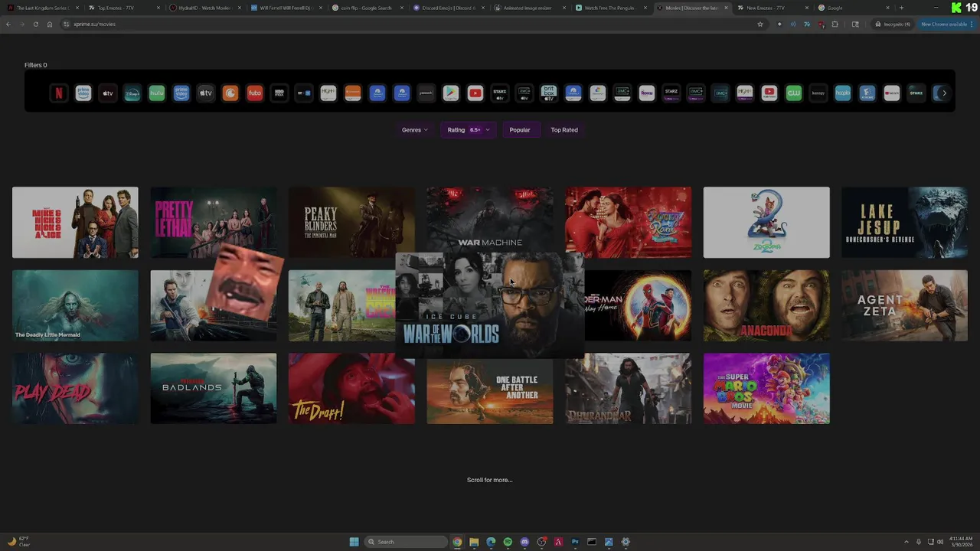Click the browser home icon
The height and width of the screenshot is (551, 980).
tap(50, 24)
